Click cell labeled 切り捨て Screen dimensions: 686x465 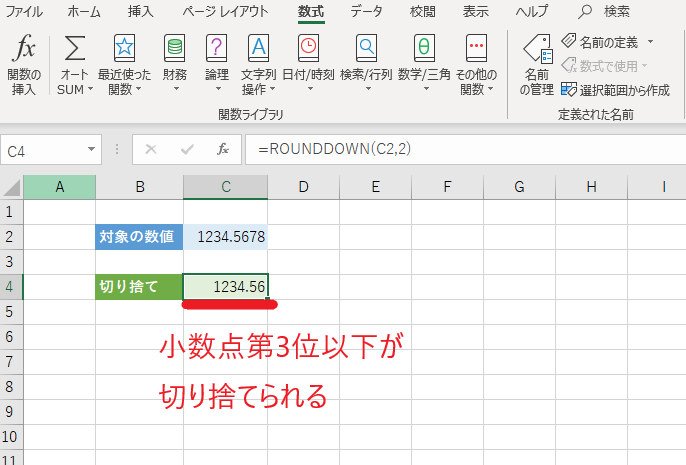tap(139, 287)
